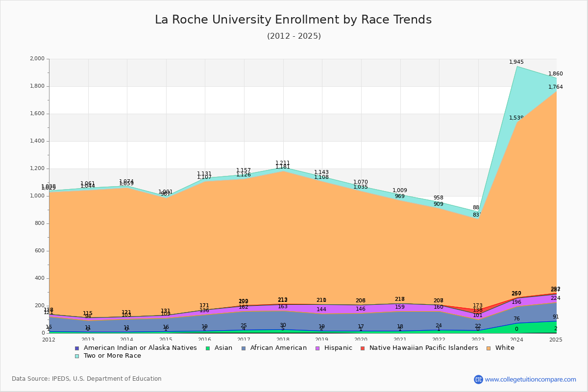Open the www.collegetuitioncompare.com link
The height and width of the screenshot is (392, 588).
(531, 379)
